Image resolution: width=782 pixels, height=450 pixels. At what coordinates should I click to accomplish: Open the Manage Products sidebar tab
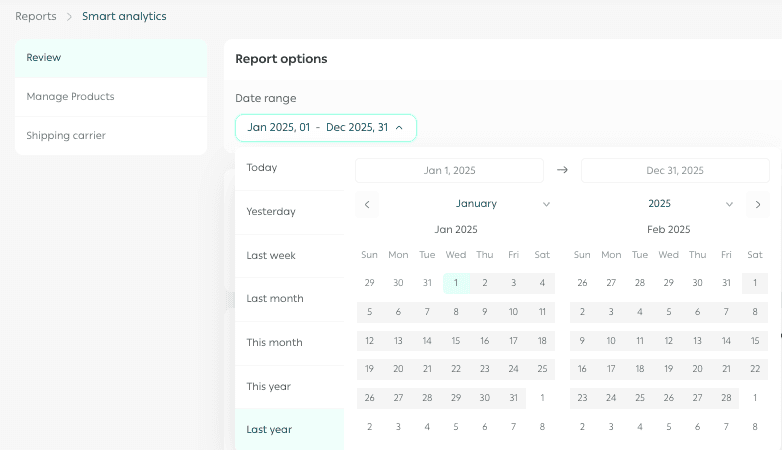[x=111, y=97]
